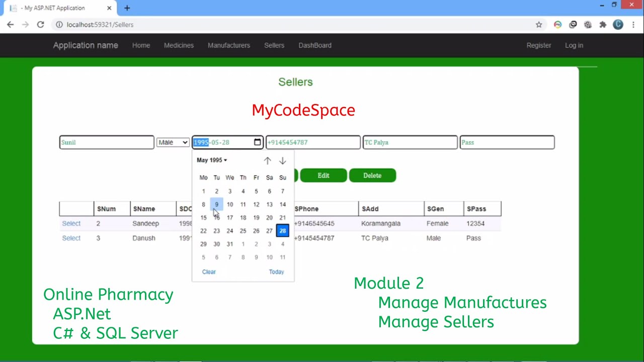The height and width of the screenshot is (362, 644).
Task: Go to next month with down arrow
Action: (283, 160)
